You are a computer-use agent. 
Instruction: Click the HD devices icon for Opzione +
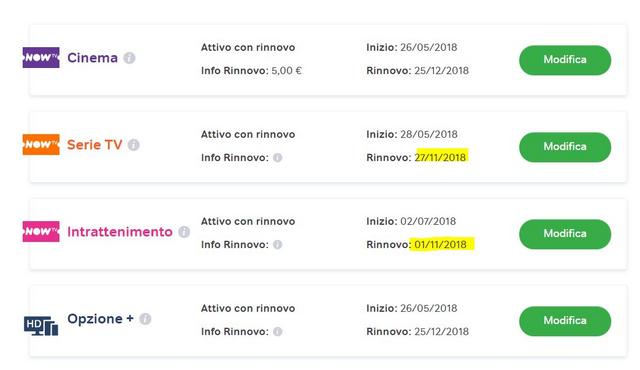click(x=41, y=326)
